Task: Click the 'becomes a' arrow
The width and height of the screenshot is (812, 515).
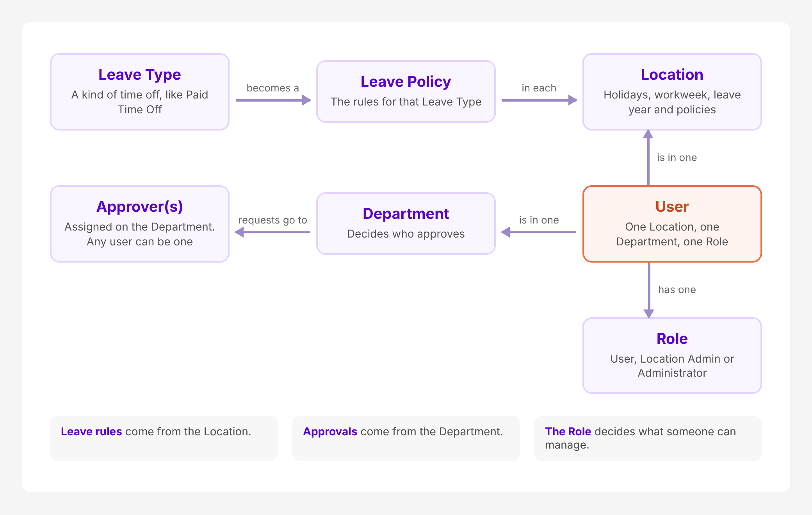Action: pos(273,100)
